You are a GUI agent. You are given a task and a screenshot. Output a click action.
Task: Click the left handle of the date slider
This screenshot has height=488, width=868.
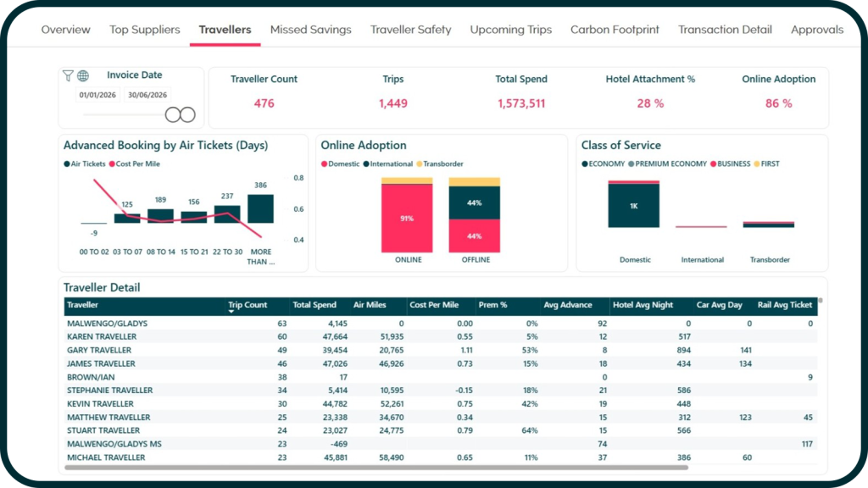(x=173, y=115)
